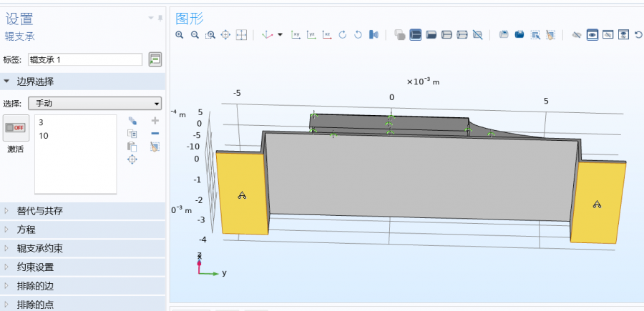Select boundary 10 in the selection list
644x311 pixels.
click(44, 135)
